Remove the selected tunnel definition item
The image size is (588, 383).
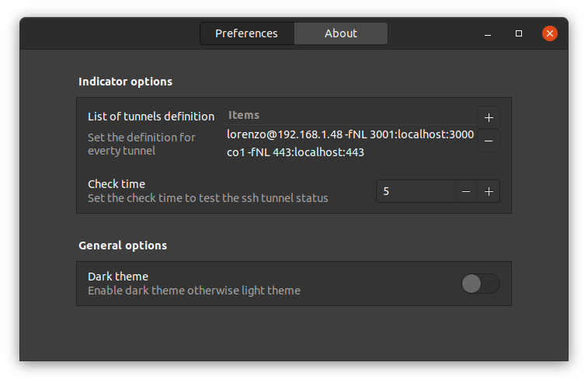(489, 141)
